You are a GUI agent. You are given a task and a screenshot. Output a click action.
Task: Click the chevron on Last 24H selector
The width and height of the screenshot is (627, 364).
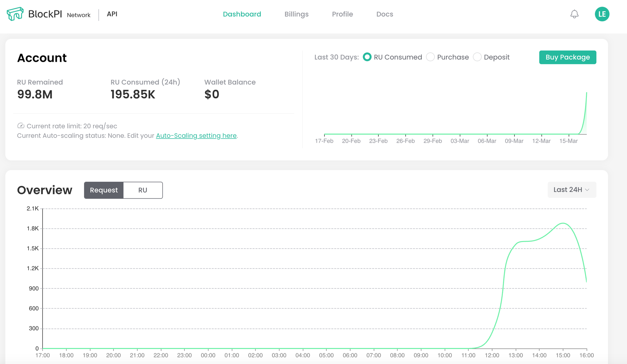click(587, 190)
